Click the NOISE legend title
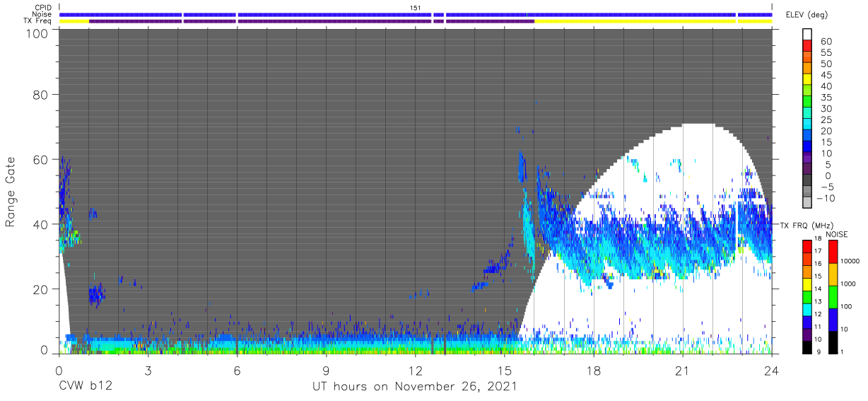 point(835,234)
